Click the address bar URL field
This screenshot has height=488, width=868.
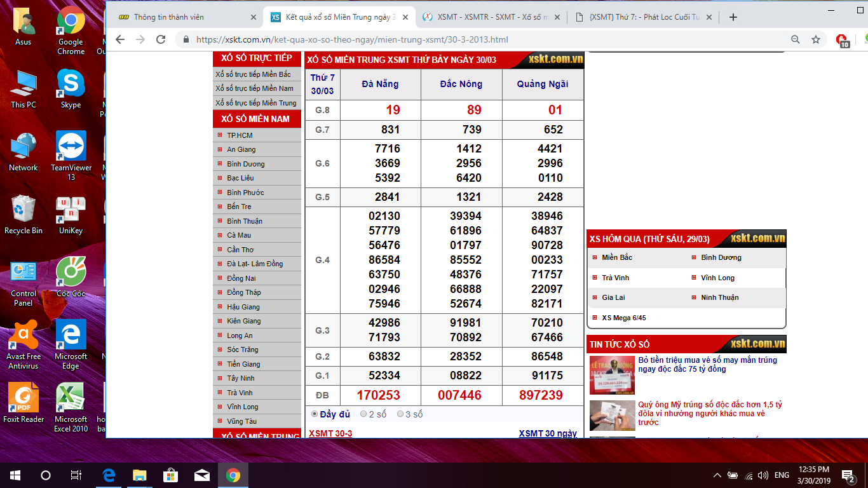point(445,39)
